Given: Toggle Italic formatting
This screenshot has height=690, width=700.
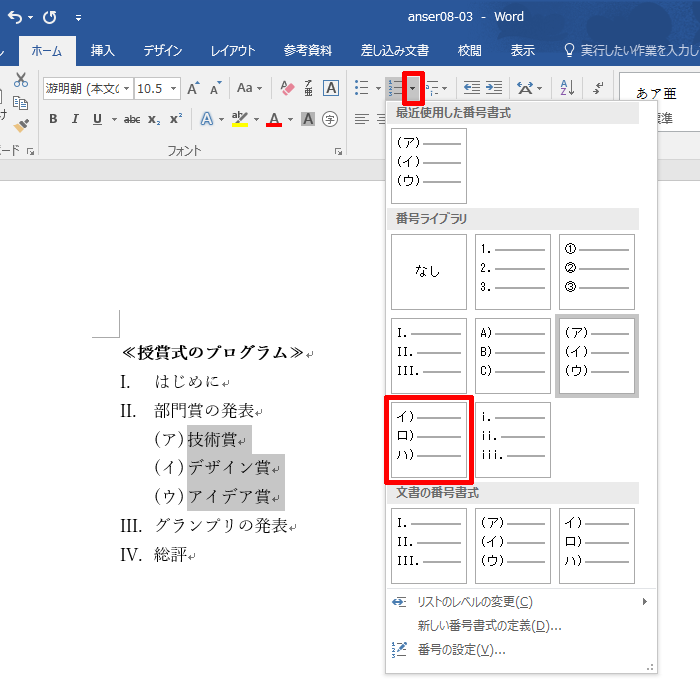Looking at the screenshot, I should [75, 119].
